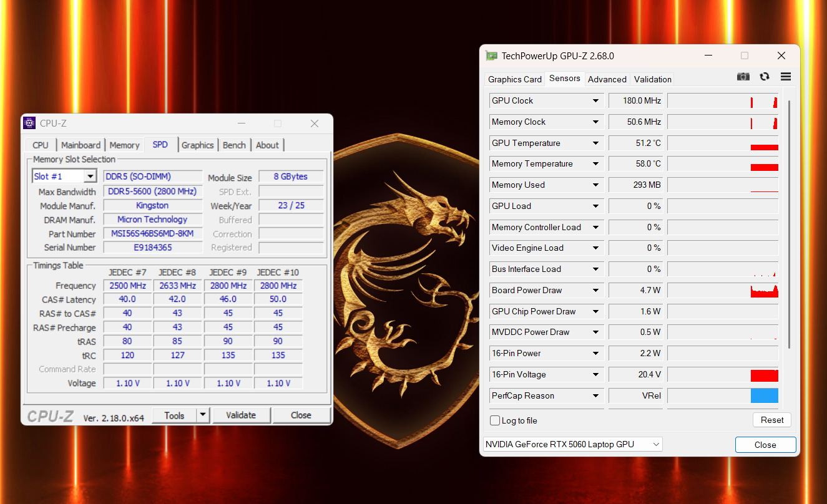827x504 pixels.
Task: Expand the GPU Clock sensor dropdown
Action: (595, 101)
